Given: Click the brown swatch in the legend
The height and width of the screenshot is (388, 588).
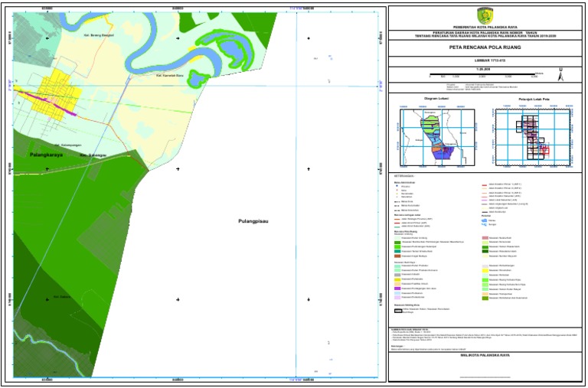Looking at the screenshot, I should coord(397,257).
